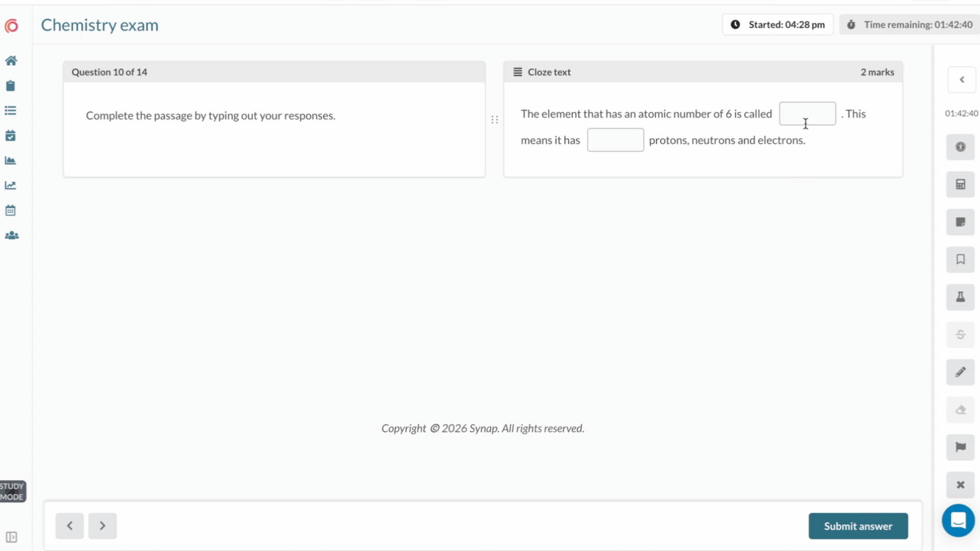Viewport: 980px width, 551px height.
Task: Go to the Home sidebar icon
Action: pos(11,61)
